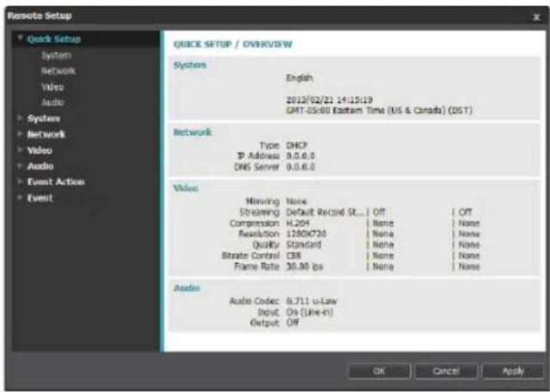Click the System section heading in overview
The image size is (550, 392).
point(190,65)
